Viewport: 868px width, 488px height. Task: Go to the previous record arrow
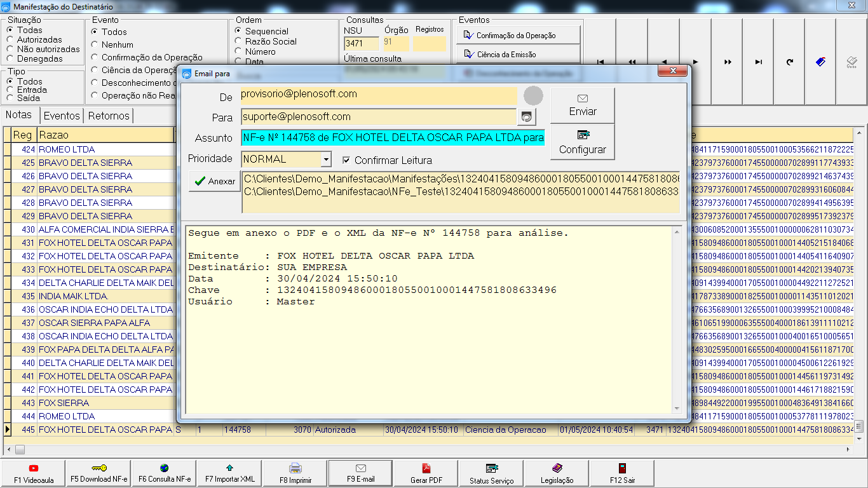(x=664, y=62)
